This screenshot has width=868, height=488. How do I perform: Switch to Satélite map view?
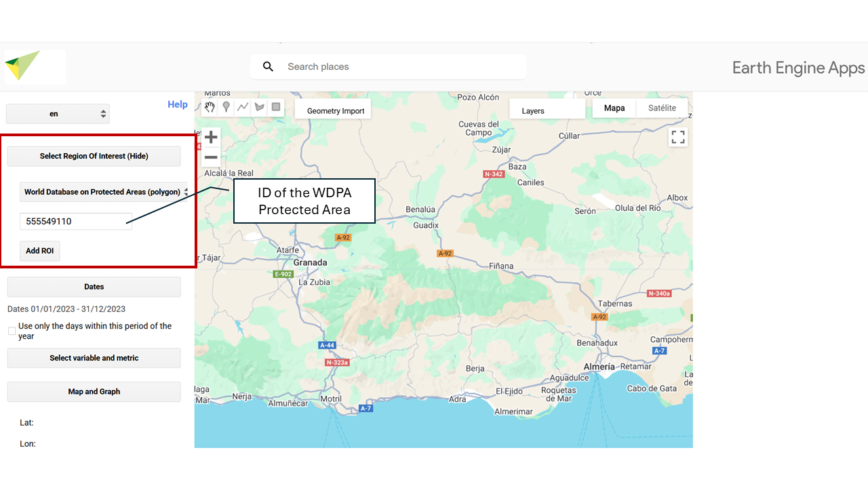point(662,108)
